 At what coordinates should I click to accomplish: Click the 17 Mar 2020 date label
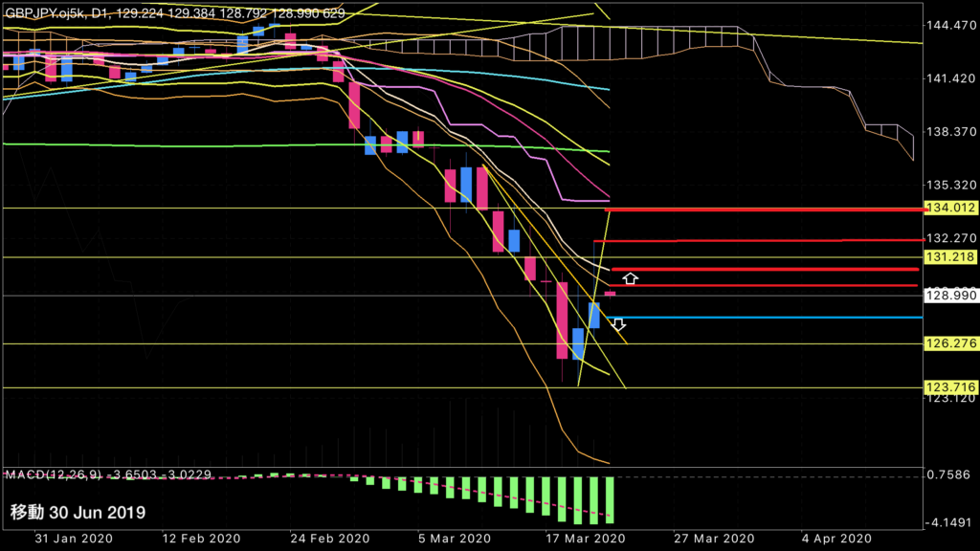click(586, 539)
